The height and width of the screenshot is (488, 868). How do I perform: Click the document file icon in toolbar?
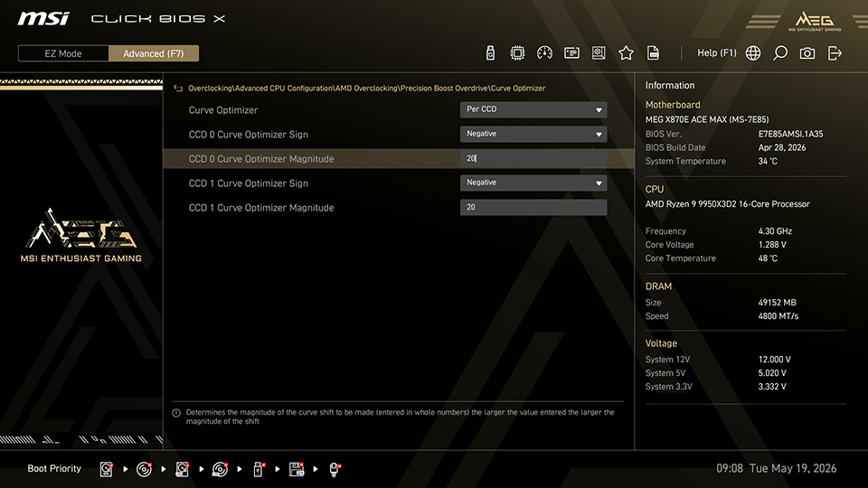click(653, 53)
